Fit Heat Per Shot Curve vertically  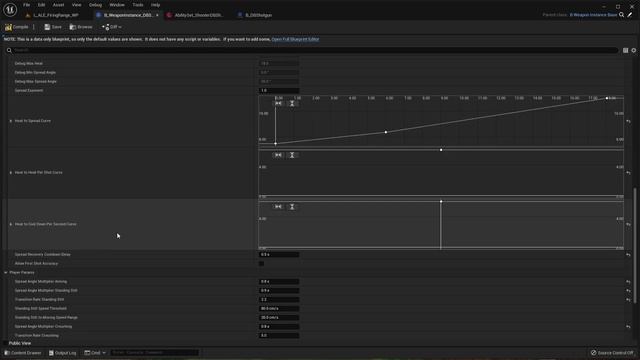pyautogui.click(x=292, y=155)
